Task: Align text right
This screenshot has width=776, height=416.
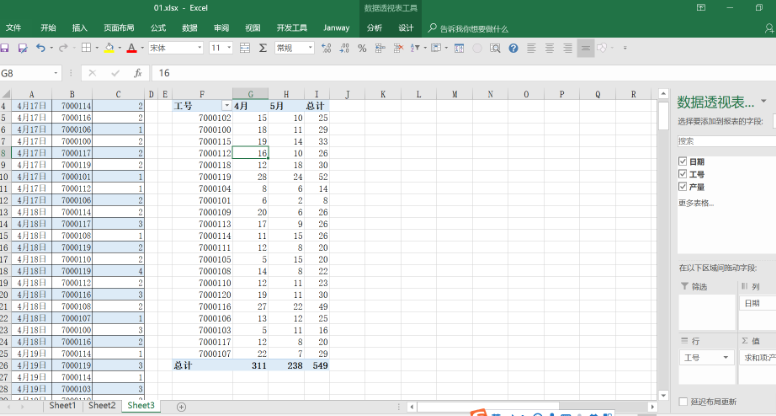Action: point(567,48)
